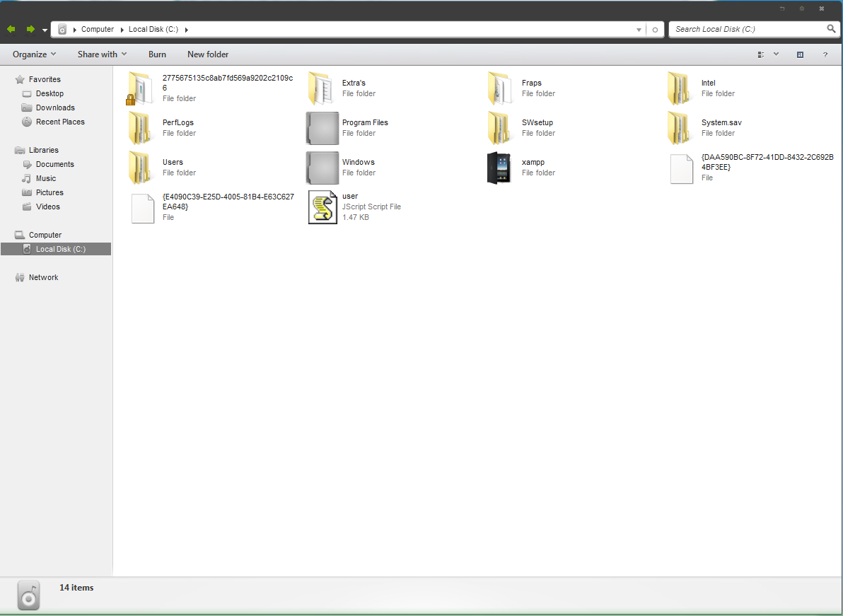
Task: Select the Users folder icon
Action: pos(140,168)
